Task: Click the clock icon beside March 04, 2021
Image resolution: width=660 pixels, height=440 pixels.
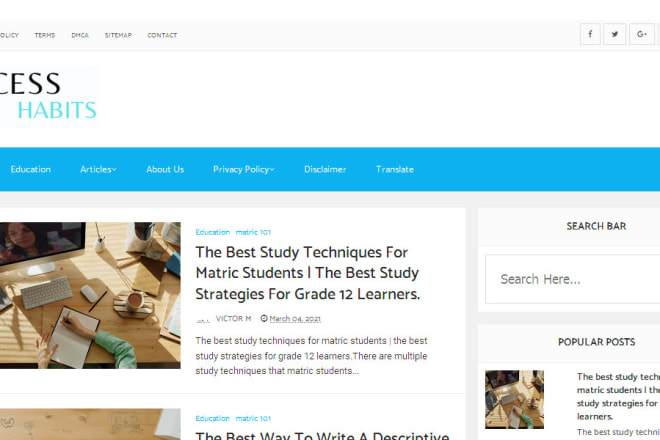Action: [264, 318]
